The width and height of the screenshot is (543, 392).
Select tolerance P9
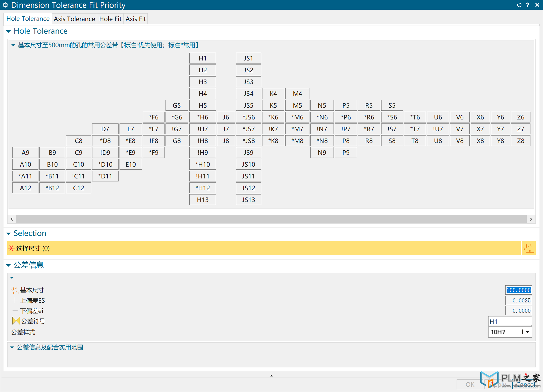(346, 153)
